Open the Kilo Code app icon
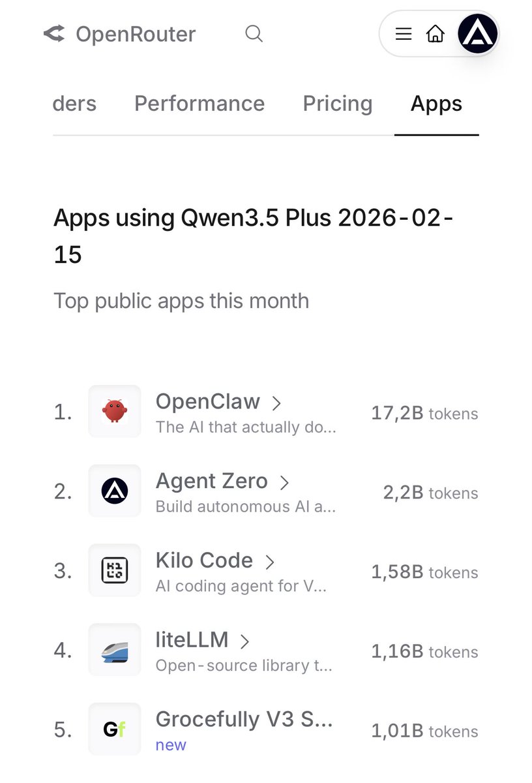Screen dimensions: 532x783 [x=115, y=570]
